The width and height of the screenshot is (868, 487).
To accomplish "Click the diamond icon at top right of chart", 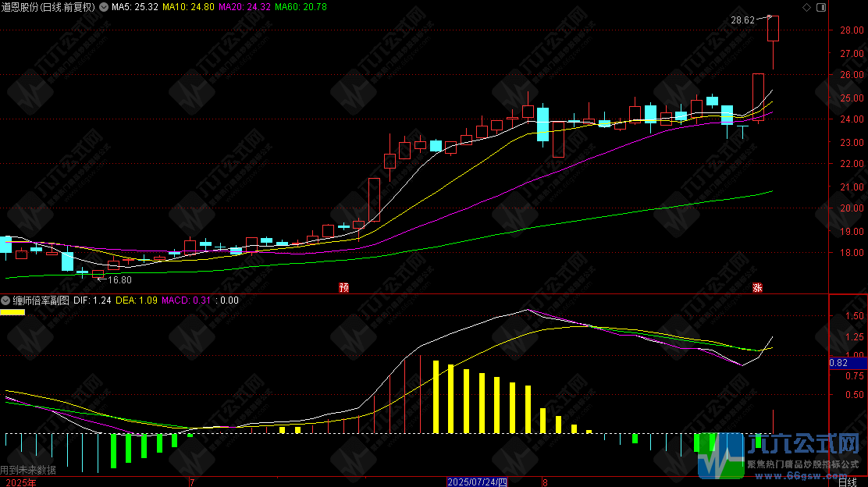I will [x=806, y=7].
